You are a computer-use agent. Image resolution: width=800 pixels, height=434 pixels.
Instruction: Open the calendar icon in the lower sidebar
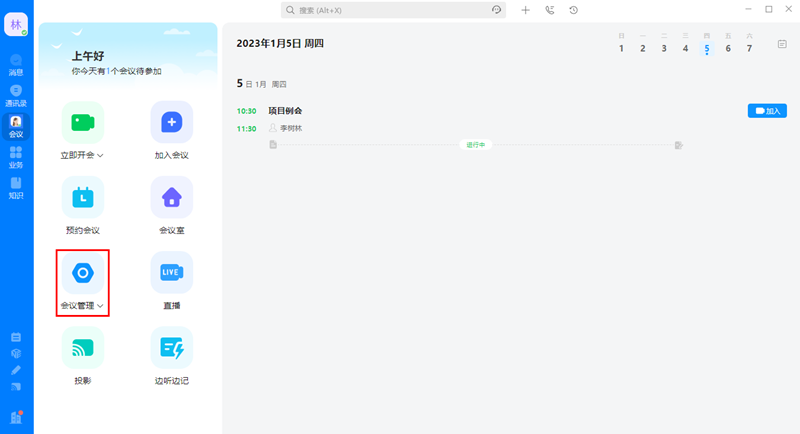16,337
